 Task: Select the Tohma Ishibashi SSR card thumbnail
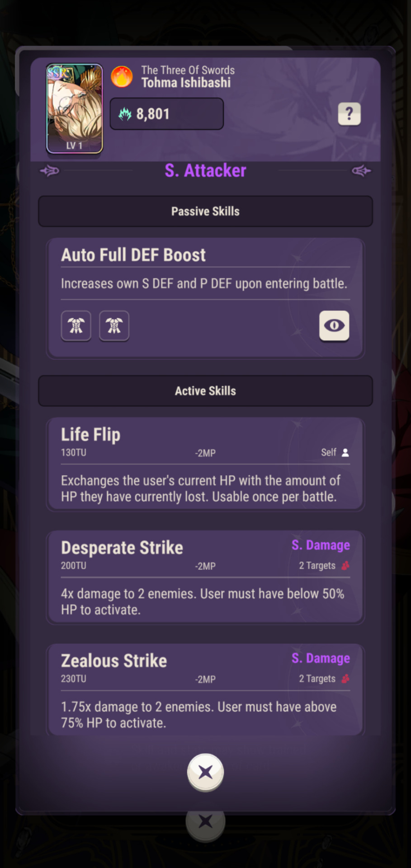(x=75, y=108)
